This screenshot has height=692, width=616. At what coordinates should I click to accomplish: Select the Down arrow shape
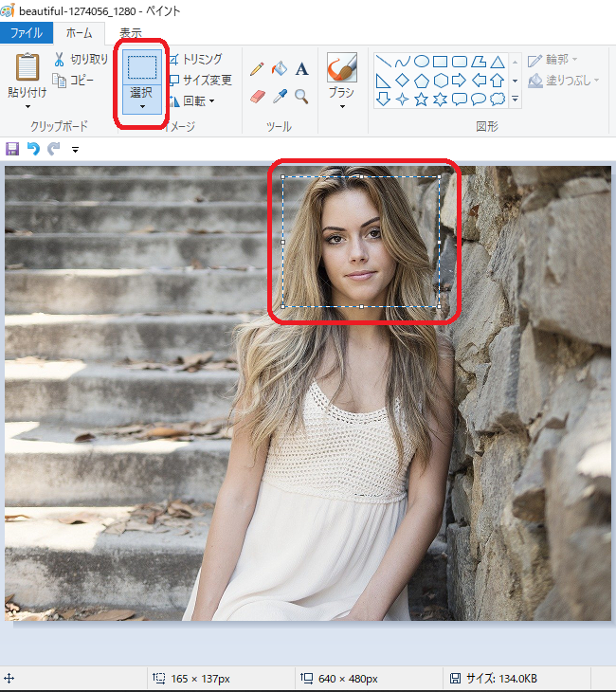383,100
